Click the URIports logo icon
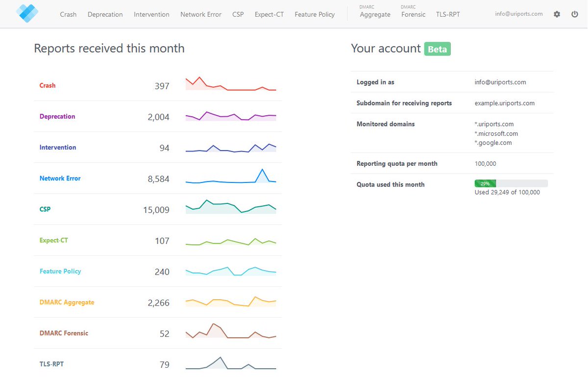This screenshot has height=383, width=588. point(27,13)
